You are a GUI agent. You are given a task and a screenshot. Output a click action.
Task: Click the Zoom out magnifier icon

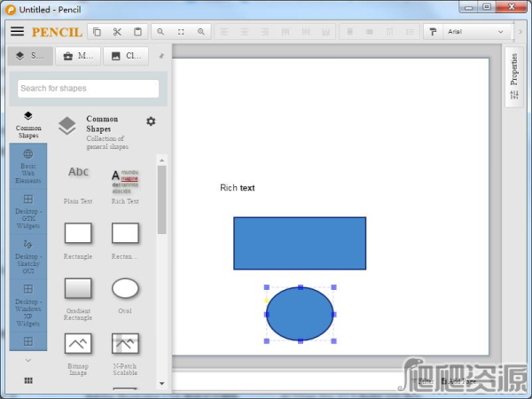(x=160, y=32)
